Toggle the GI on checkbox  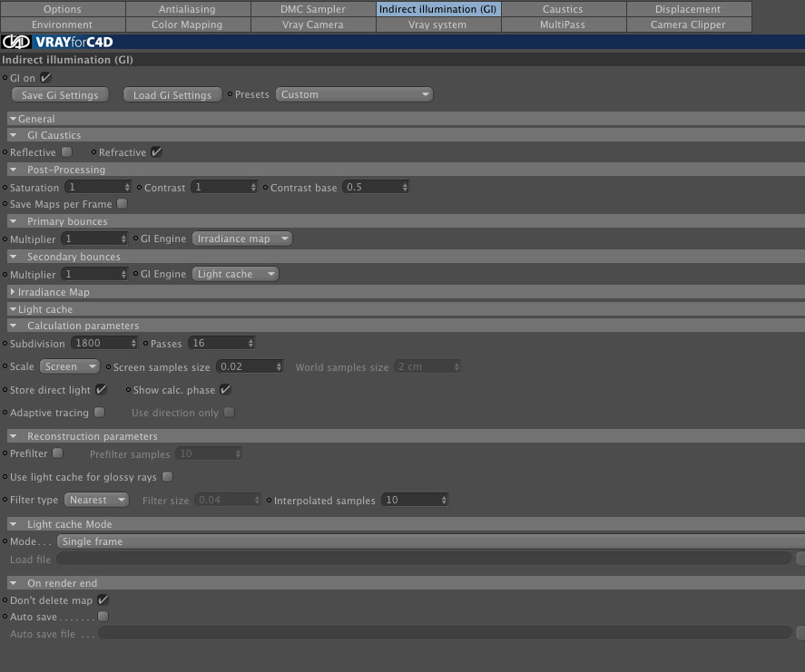[45, 77]
